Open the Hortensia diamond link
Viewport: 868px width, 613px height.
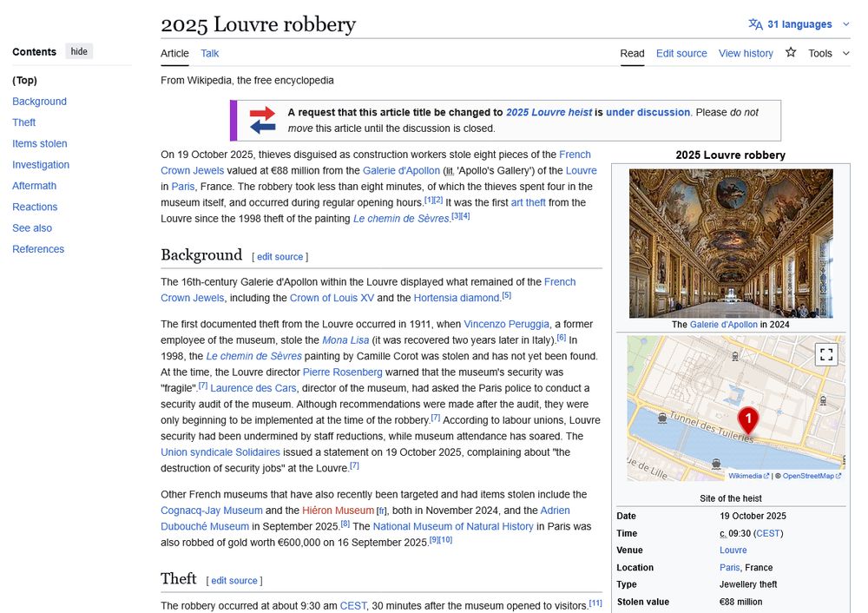coord(457,297)
